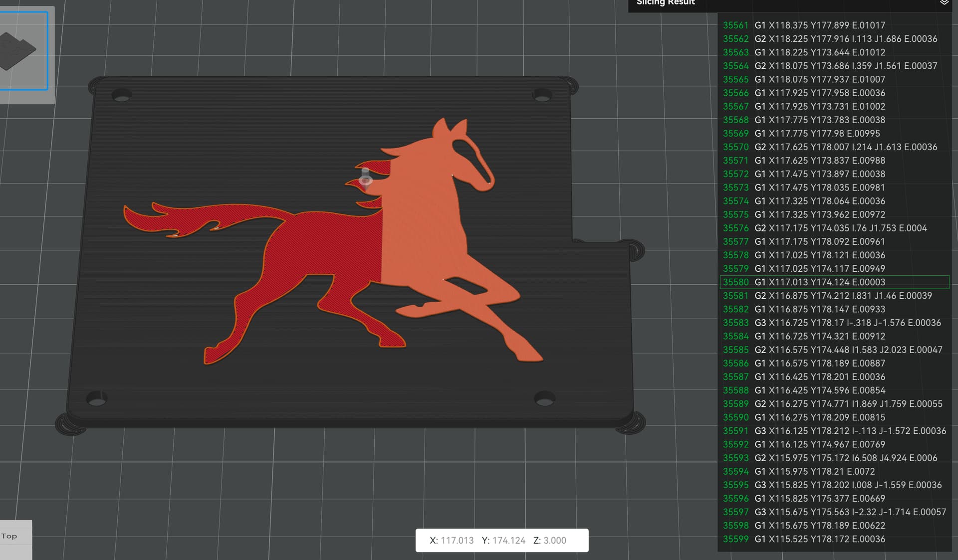Select G-code line 35567
This screenshot has width=958, height=560.
coord(834,106)
